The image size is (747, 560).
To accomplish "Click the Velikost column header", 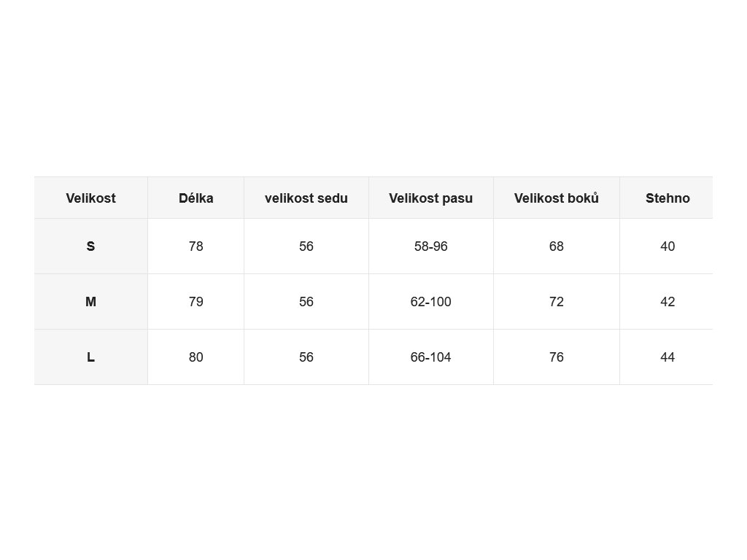I will point(90,198).
